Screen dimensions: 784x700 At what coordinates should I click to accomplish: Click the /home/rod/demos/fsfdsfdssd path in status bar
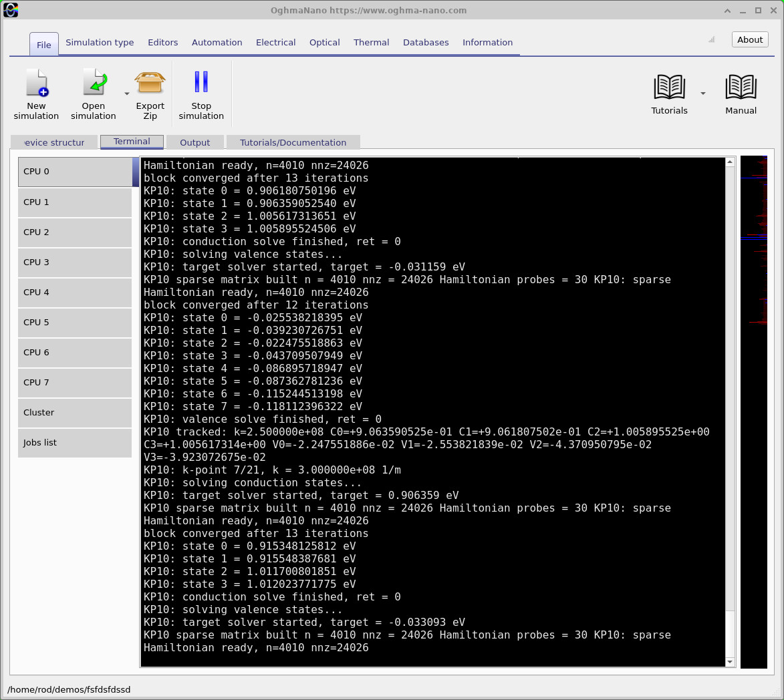tap(69, 689)
